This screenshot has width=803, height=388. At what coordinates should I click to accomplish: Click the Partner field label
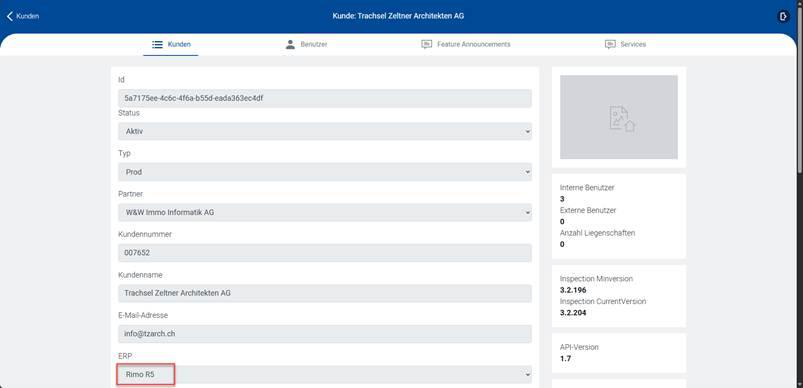(130, 194)
